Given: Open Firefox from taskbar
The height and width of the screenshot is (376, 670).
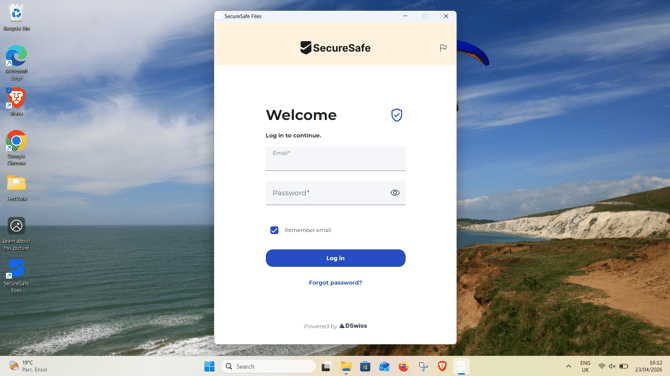Looking at the screenshot, I should coord(403,366).
